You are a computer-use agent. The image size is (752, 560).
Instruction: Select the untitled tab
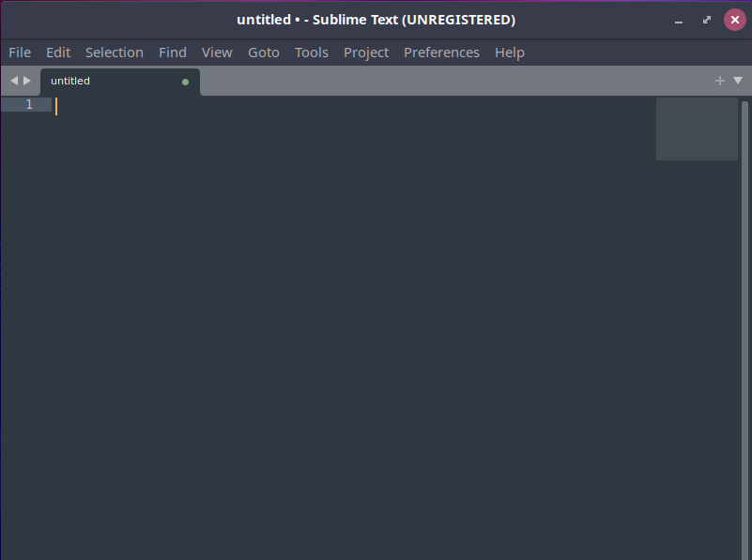(120, 82)
